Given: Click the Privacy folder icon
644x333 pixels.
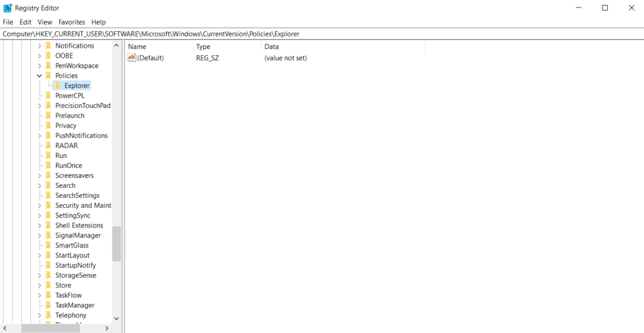Looking at the screenshot, I should click(x=48, y=126).
